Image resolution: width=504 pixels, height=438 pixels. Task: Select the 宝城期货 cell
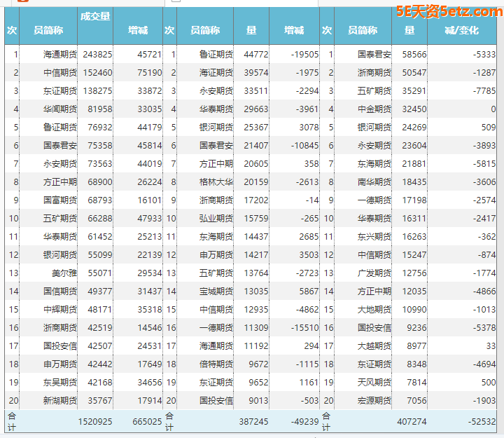coord(216,291)
